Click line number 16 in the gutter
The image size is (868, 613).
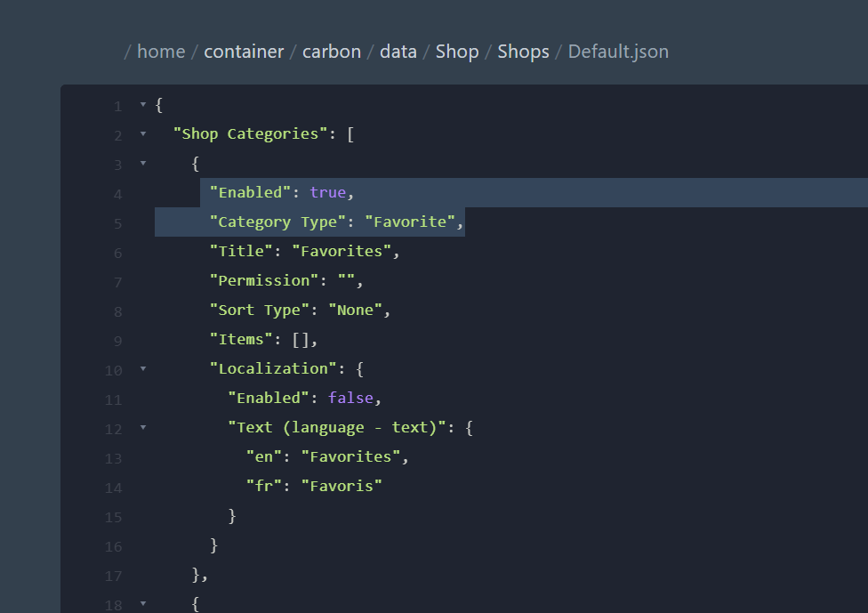tap(114, 545)
